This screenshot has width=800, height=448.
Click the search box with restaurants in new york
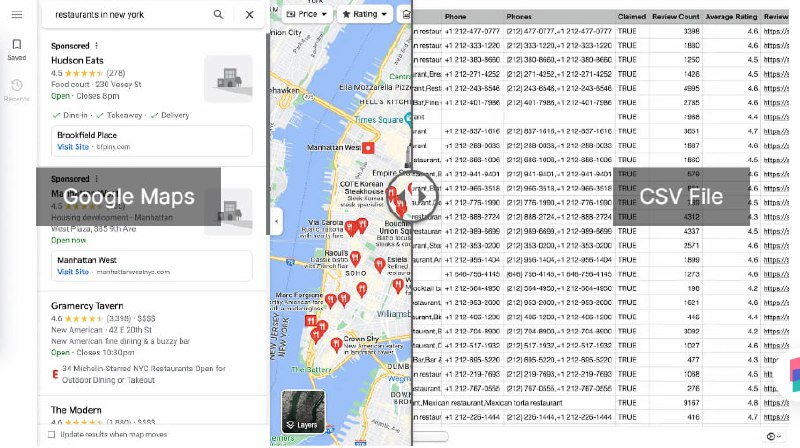(125, 15)
